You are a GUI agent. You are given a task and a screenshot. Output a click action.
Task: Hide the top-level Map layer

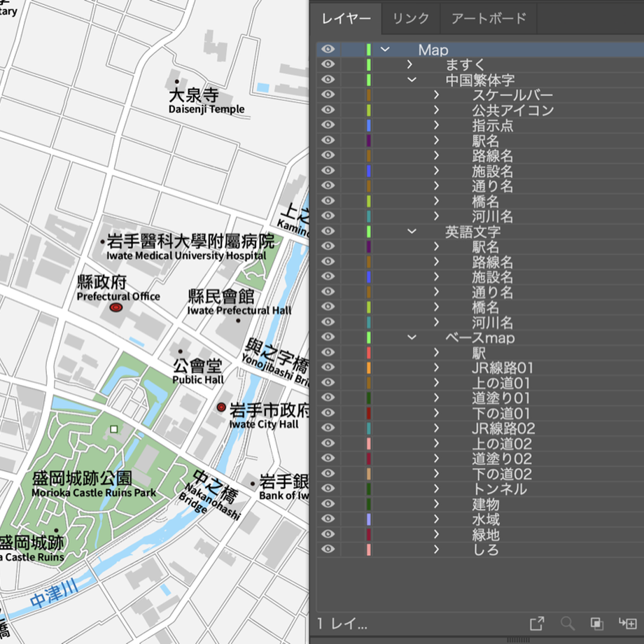tap(328, 49)
